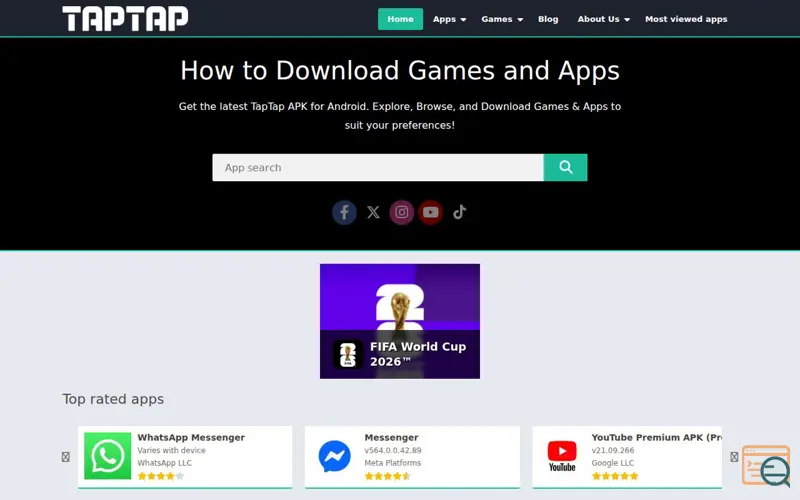Click the Google LLC developer text
The width and height of the screenshot is (800, 500).
coord(612,463)
